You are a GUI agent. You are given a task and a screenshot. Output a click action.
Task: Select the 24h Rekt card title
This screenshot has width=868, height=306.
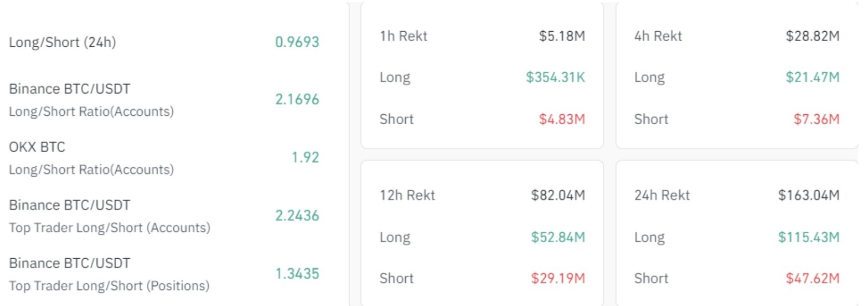(x=662, y=195)
